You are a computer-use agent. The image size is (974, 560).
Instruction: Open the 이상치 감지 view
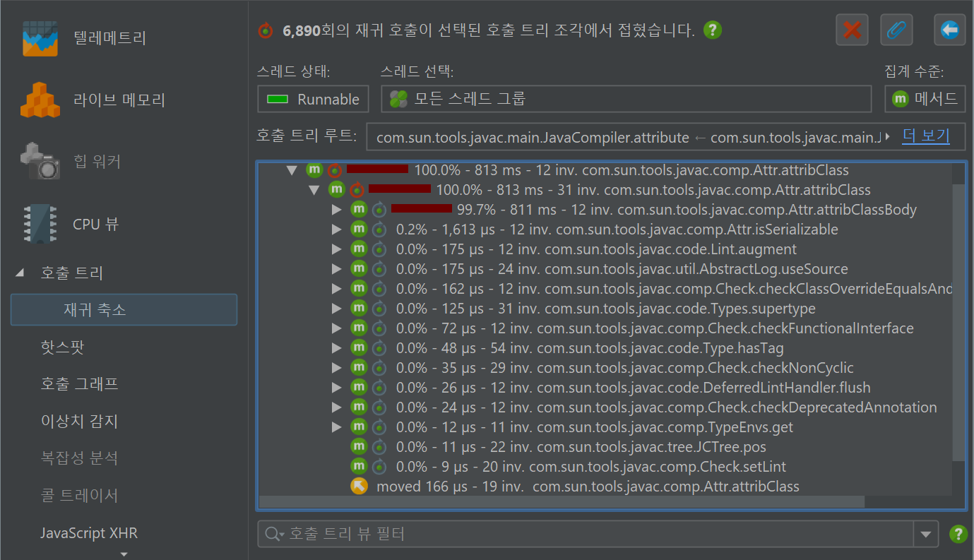tap(79, 422)
